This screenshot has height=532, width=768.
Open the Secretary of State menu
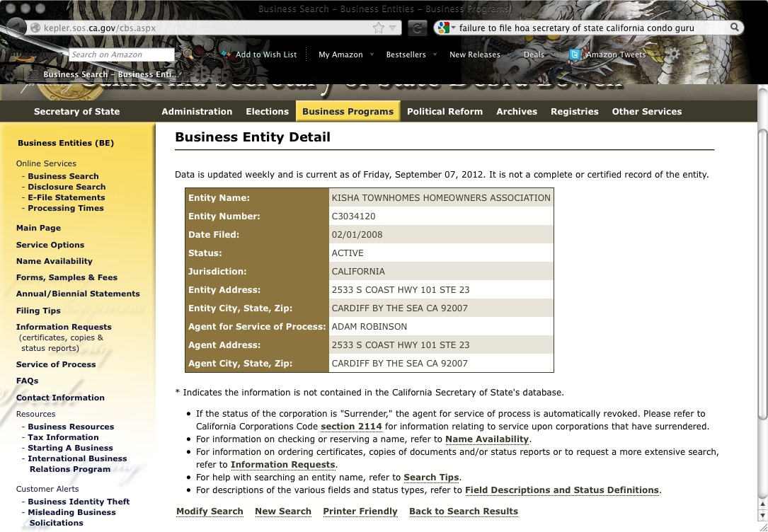coord(77,112)
